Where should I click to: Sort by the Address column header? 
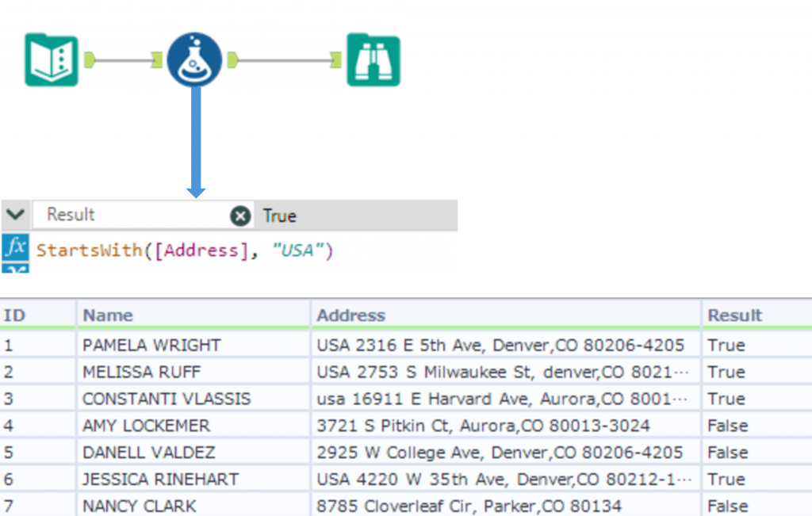pos(351,315)
